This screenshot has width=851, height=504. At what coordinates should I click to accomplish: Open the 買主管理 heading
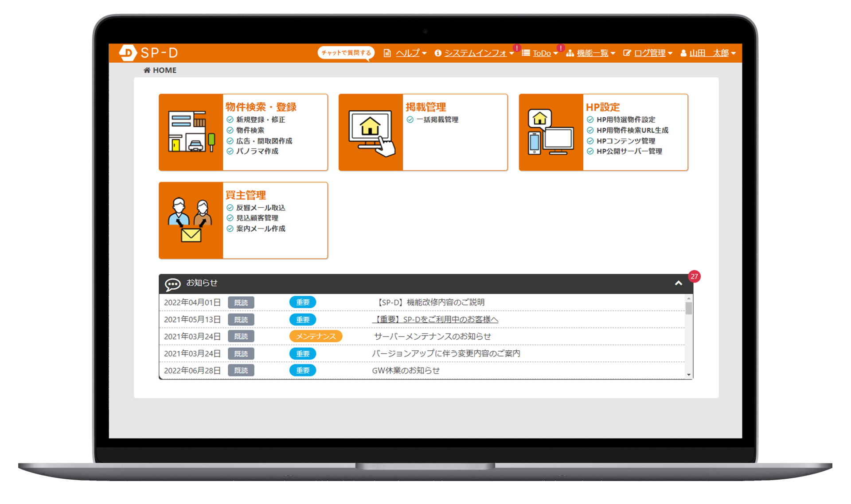point(246,195)
